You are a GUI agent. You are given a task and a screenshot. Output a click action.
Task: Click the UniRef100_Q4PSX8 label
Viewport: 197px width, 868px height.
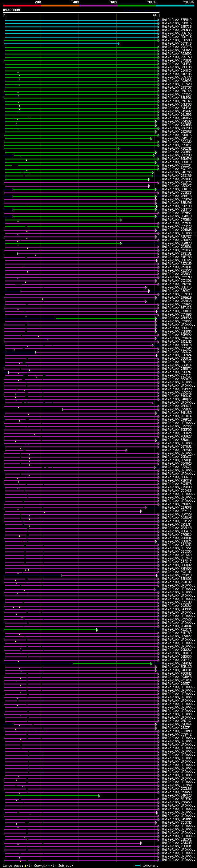[177, 795]
